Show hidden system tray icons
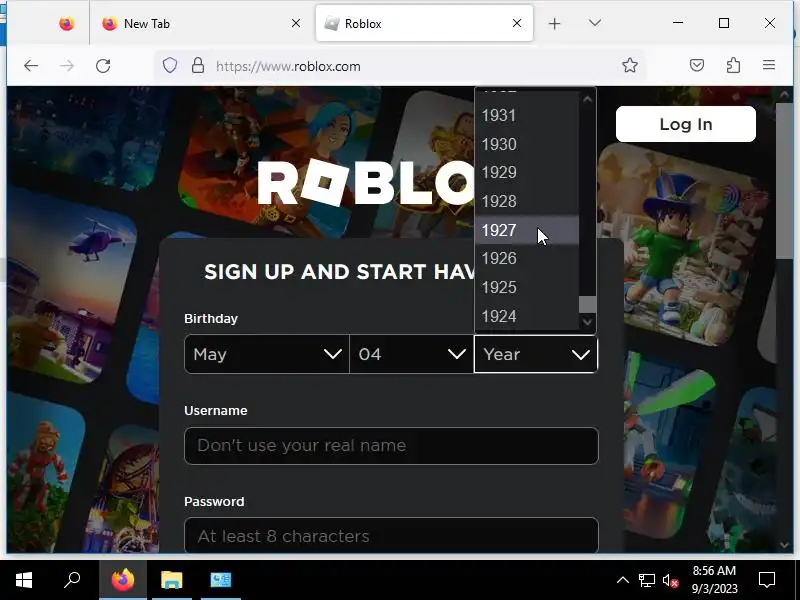 (622, 580)
